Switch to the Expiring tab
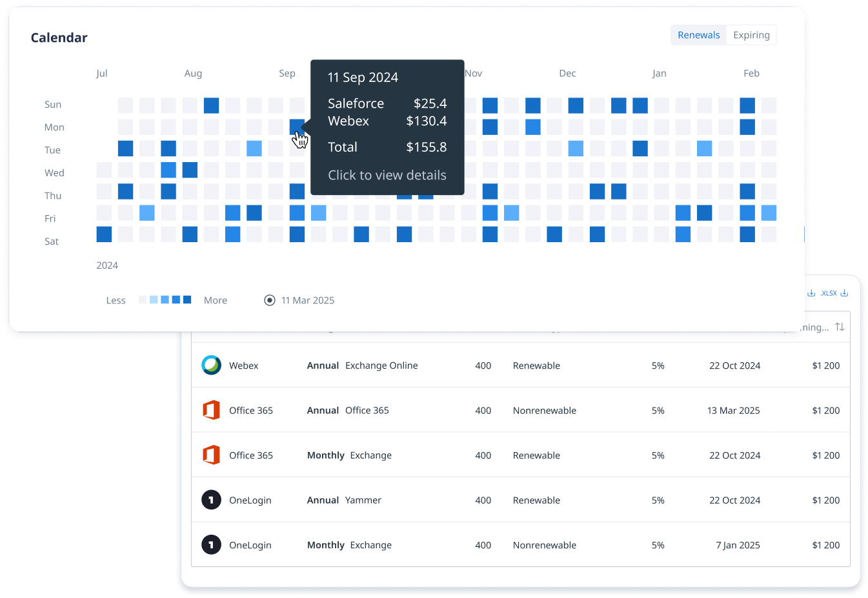The image size is (868, 598). click(751, 35)
